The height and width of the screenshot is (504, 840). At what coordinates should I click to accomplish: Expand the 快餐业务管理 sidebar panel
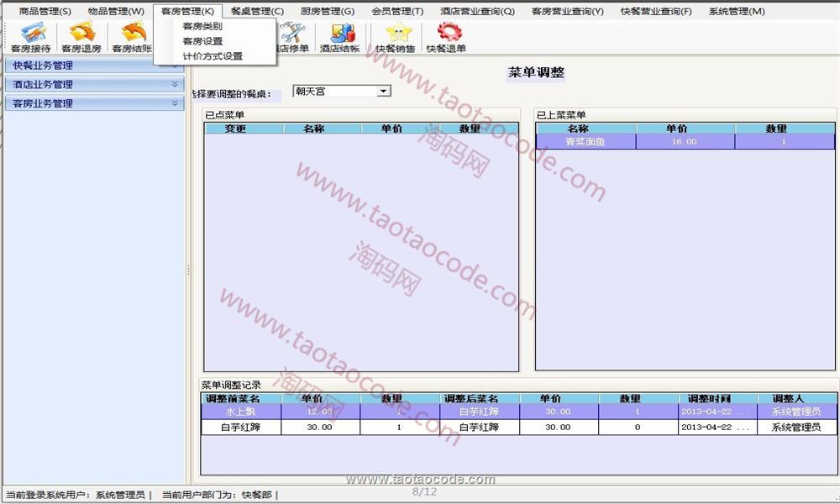pyautogui.click(x=93, y=66)
